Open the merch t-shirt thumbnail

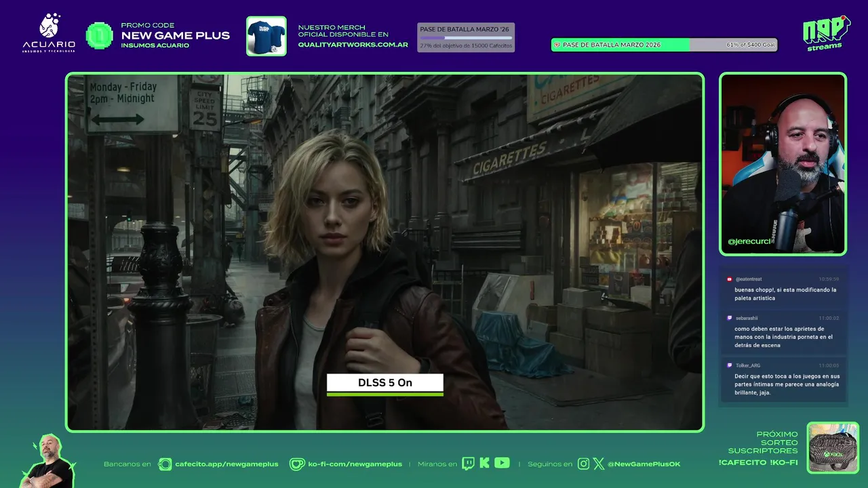267,36
